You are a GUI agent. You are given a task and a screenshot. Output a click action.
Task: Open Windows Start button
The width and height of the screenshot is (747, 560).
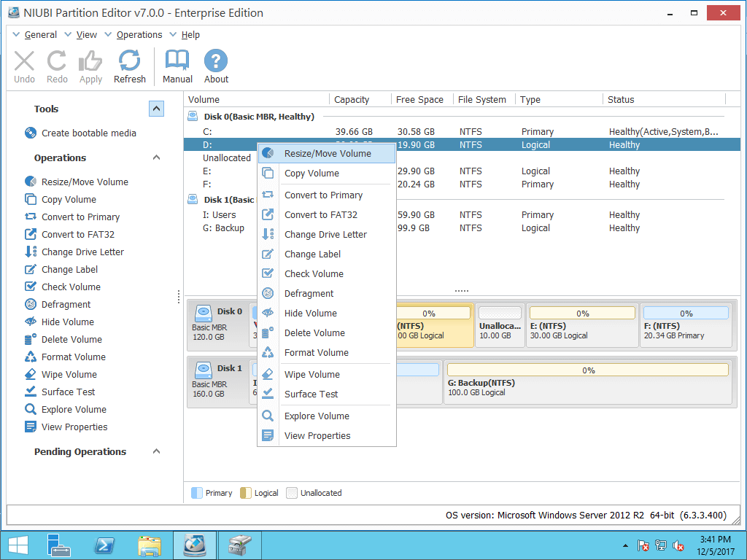click(18, 545)
